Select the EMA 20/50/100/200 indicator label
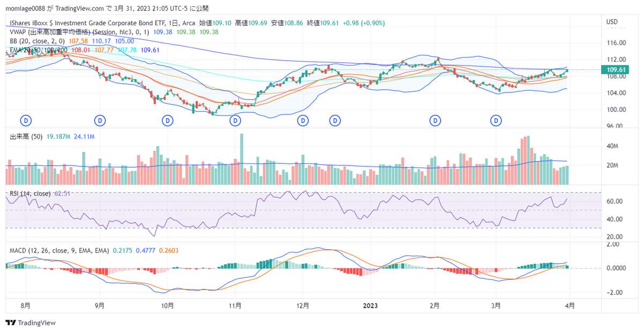 [x=40, y=49]
